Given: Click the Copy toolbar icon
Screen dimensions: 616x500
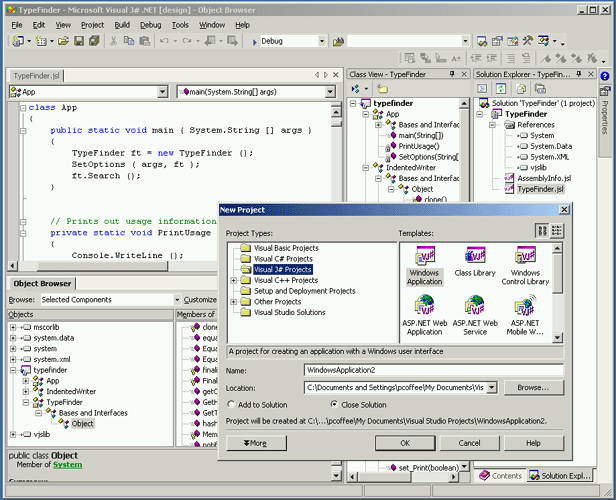Looking at the screenshot, I should tap(129, 41).
